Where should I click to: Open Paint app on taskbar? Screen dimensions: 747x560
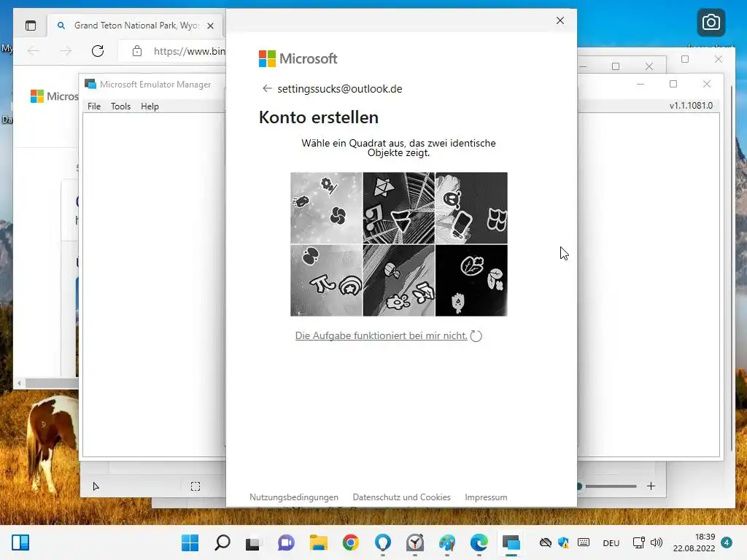coord(447,542)
